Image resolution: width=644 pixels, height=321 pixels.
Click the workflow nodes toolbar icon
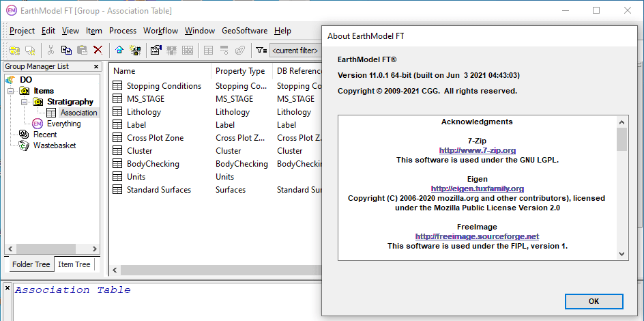[135, 50]
